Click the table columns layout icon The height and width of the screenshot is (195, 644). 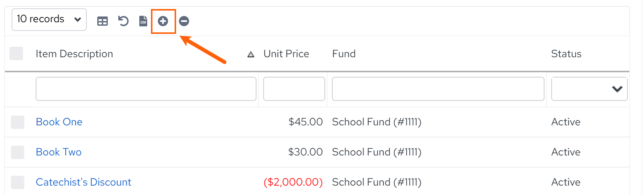102,21
